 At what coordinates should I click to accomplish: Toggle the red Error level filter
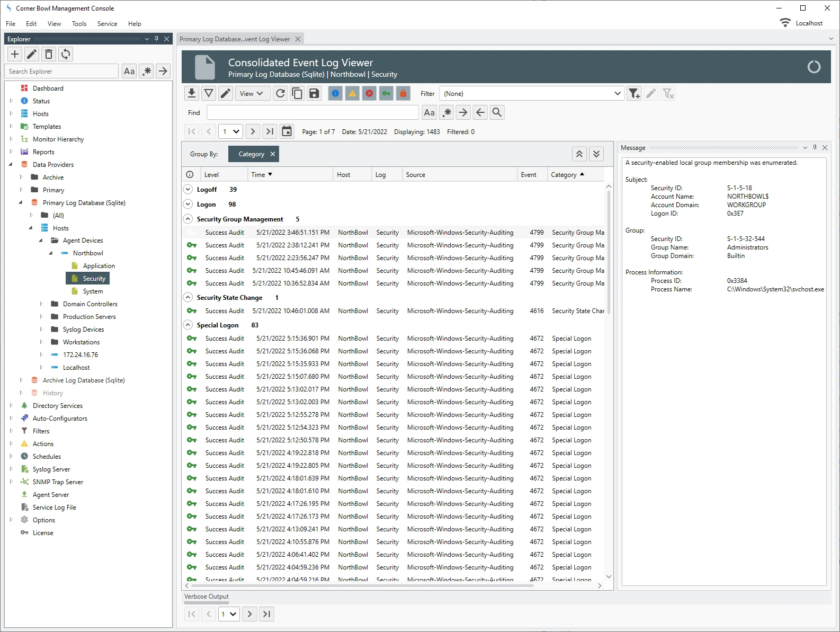pos(369,94)
